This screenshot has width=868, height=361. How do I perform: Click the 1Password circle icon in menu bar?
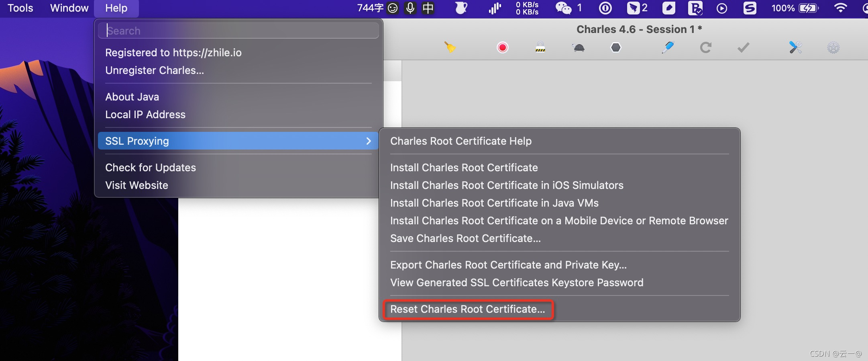[x=605, y=8]
